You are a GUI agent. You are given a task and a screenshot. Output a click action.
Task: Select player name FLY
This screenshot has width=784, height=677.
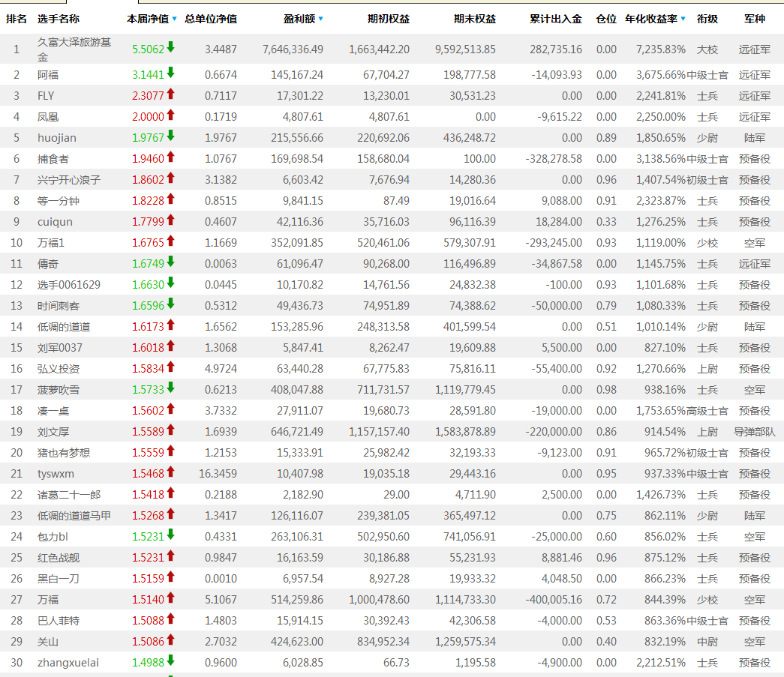click(46, 96)
